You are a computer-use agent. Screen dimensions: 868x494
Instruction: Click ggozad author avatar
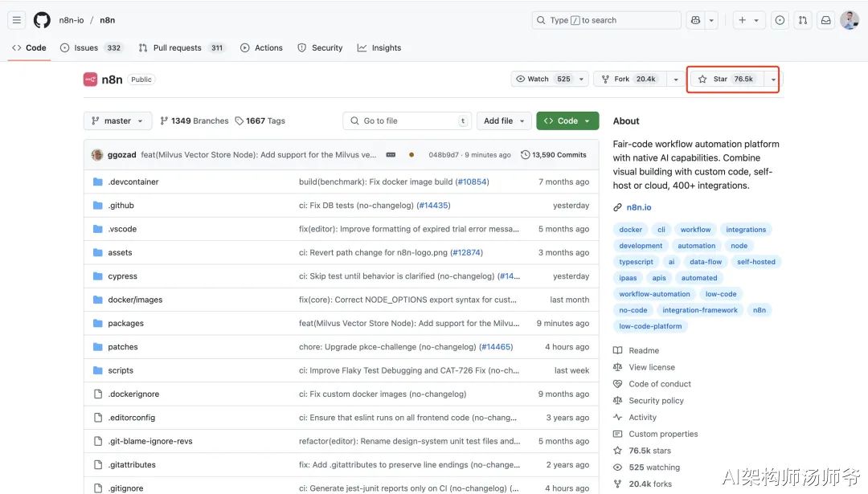97,155
